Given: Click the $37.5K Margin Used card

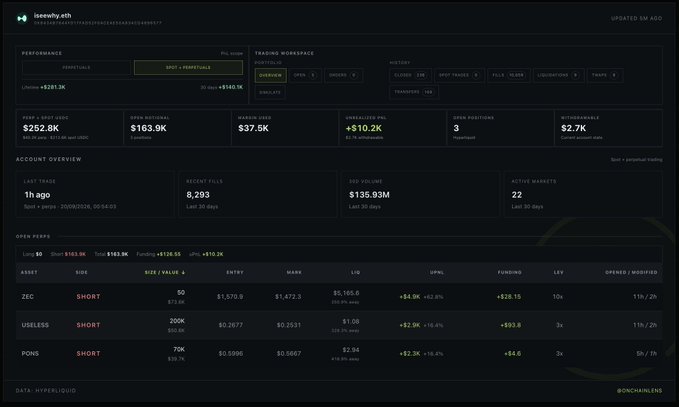Looking at the screenshot, I should 285,128.
